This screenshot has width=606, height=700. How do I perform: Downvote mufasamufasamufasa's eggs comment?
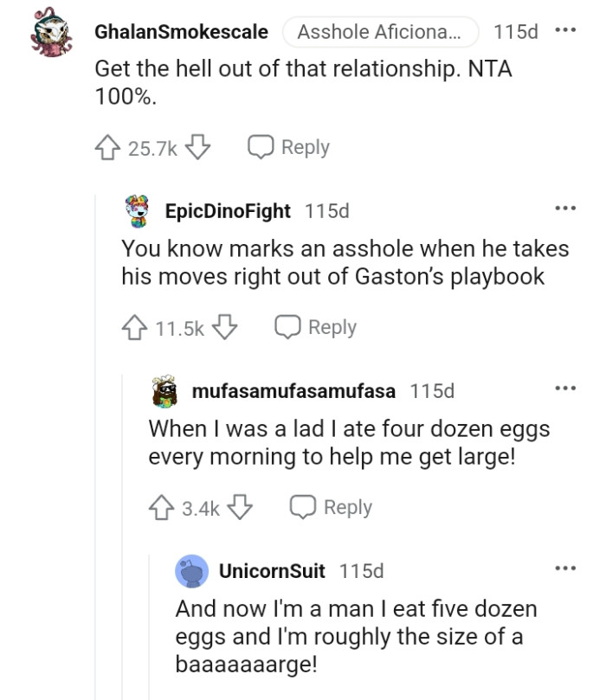coord(242,508)
